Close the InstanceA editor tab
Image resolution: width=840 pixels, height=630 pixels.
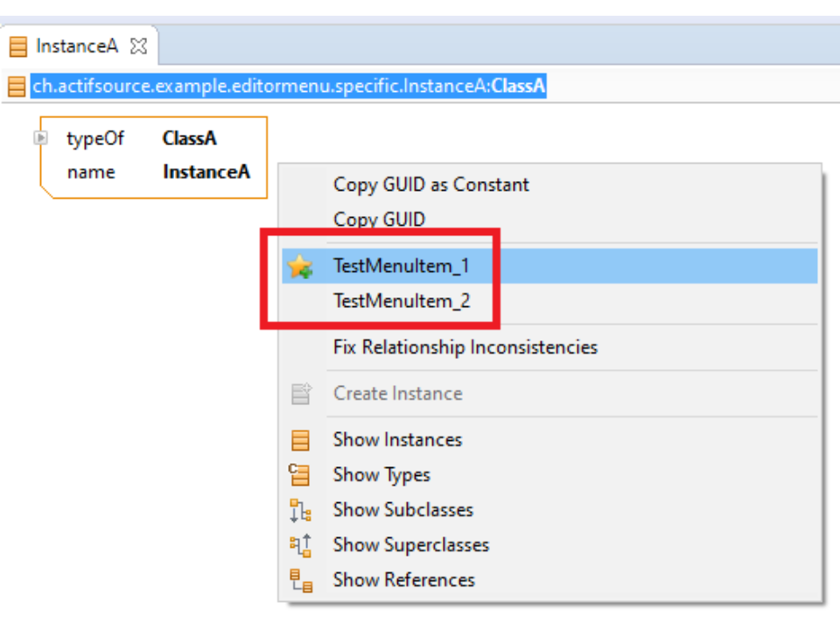pos(137,45)
